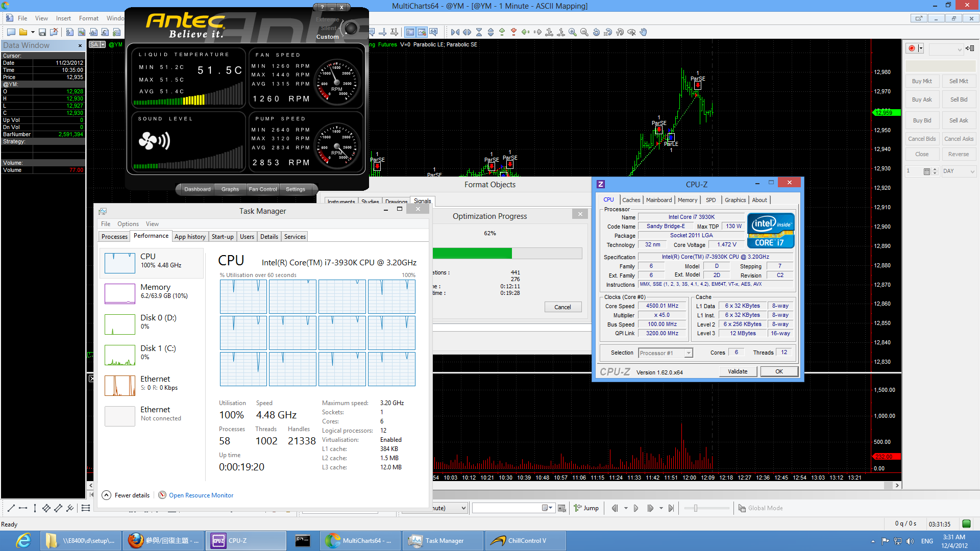980x551 pixels.
Task: Switch to Processes tab in Task Manager
Action: pos(114,237)
